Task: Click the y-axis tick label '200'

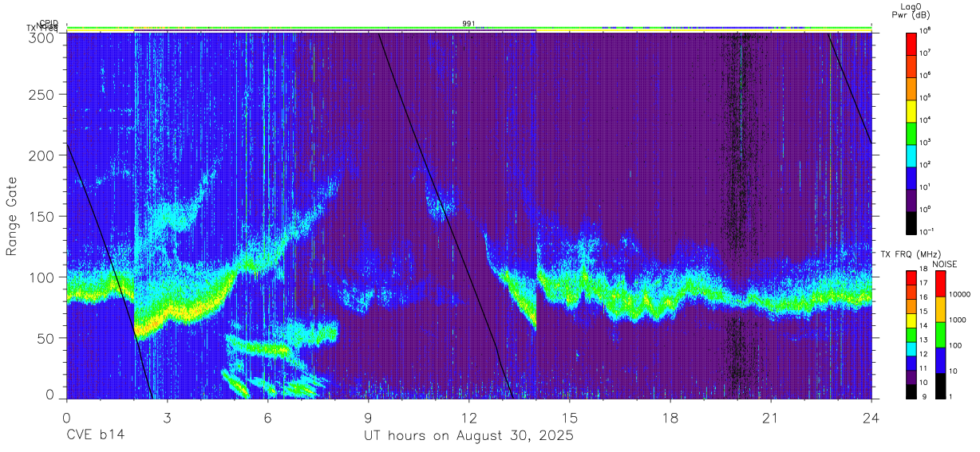Action: (43, 155)
